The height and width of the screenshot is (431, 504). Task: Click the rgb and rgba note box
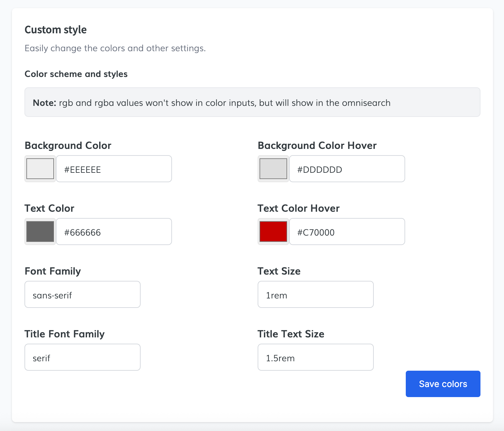tap(252, 102)
